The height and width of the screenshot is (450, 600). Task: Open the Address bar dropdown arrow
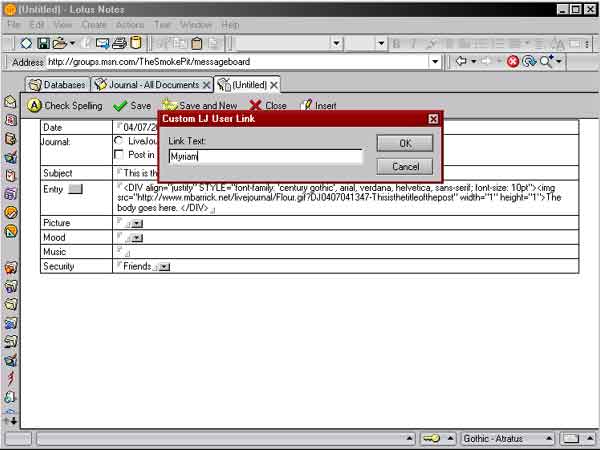click(435, 62)
